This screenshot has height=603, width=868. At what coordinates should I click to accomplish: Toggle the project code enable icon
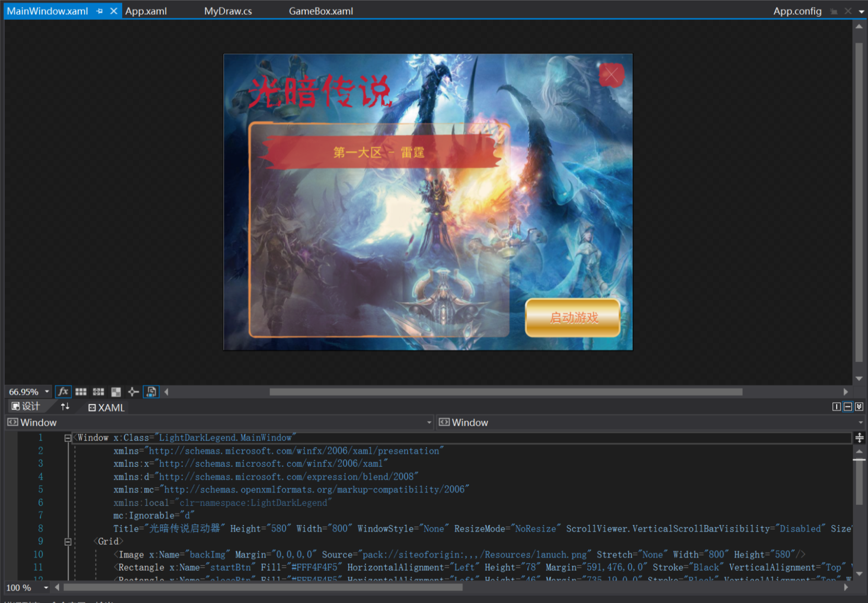tap(151, 392)
